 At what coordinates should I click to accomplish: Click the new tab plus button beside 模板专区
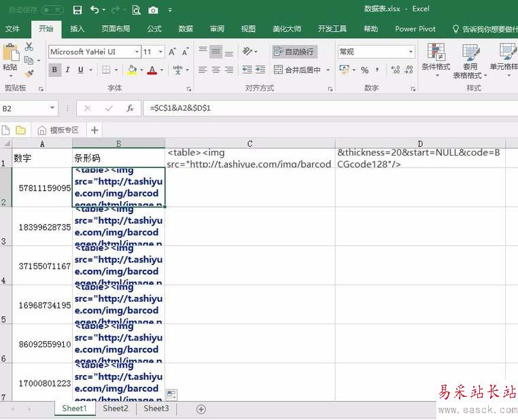point(94,130)
